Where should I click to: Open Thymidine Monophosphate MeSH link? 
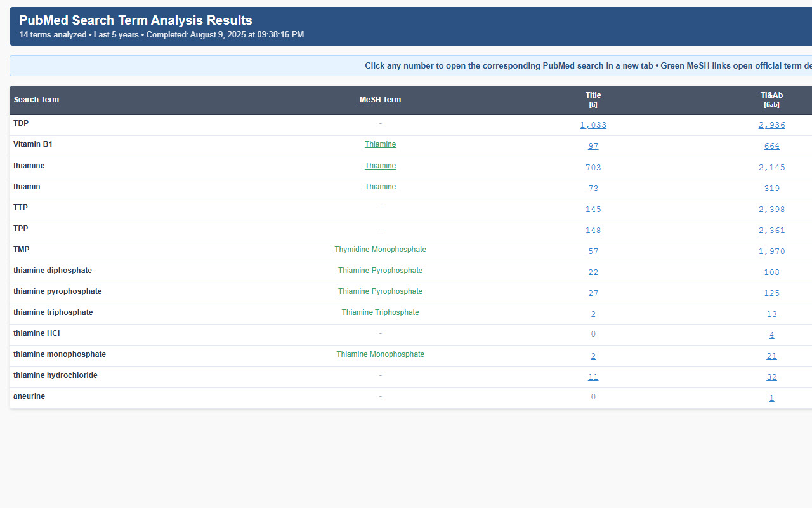pos(380,250)
